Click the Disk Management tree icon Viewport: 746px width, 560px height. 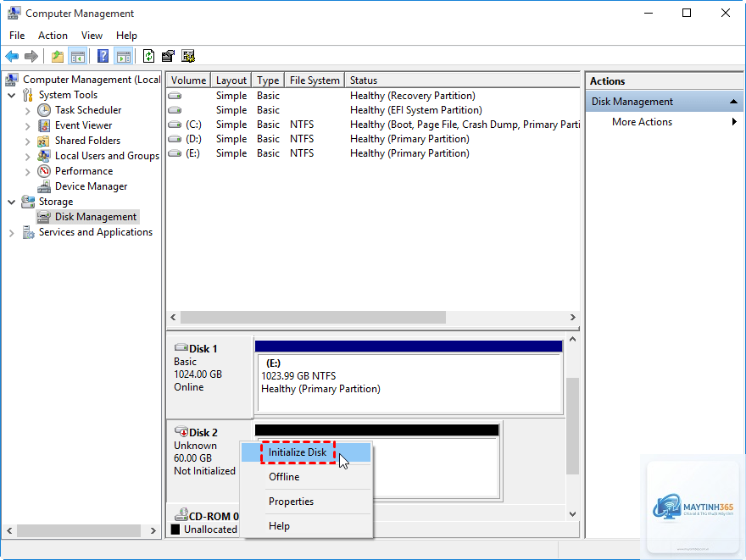[x=44, y=217]
